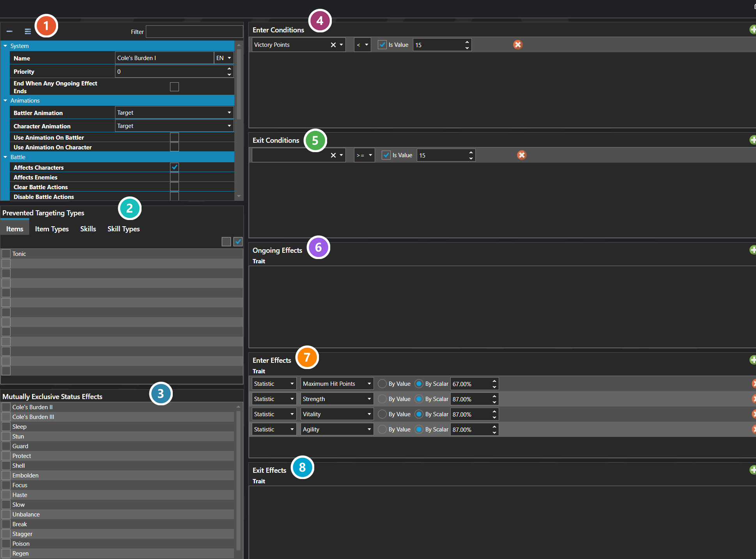Check Cole's Burden II exclusive status

6,407
